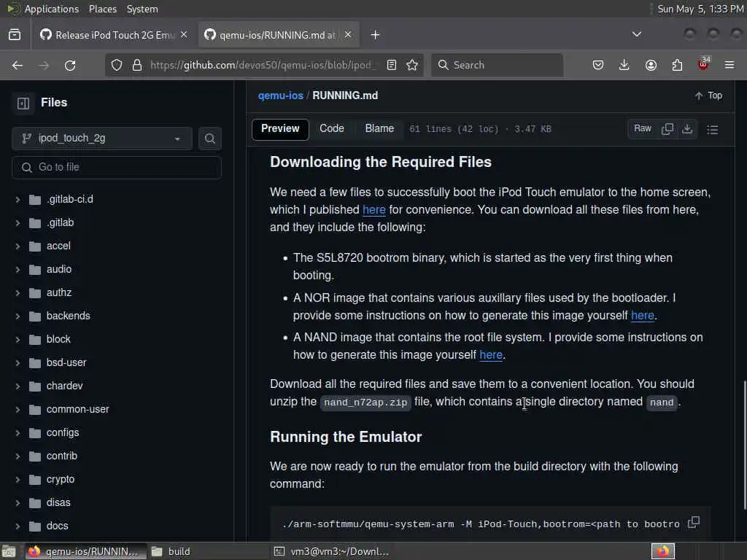Show desktop from bottom panel
The image size is (747, 560).
tap(9, 551)
